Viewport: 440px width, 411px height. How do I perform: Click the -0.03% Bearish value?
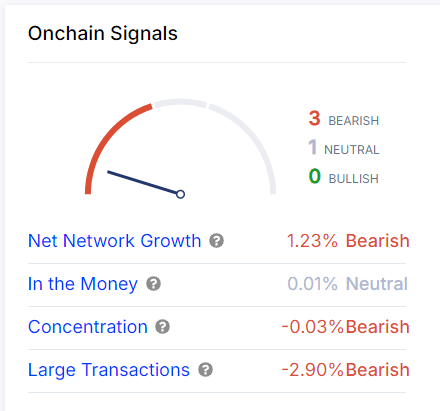coord(346,327)
